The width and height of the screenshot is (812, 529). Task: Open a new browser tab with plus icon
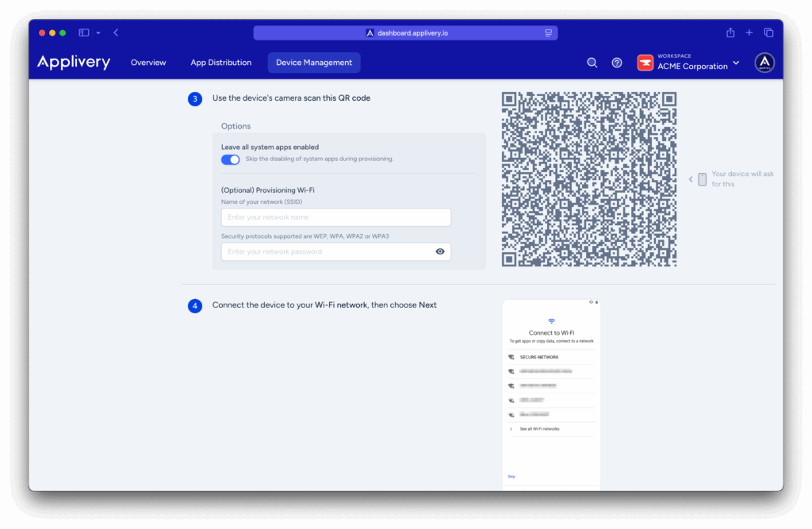(749, 33)
